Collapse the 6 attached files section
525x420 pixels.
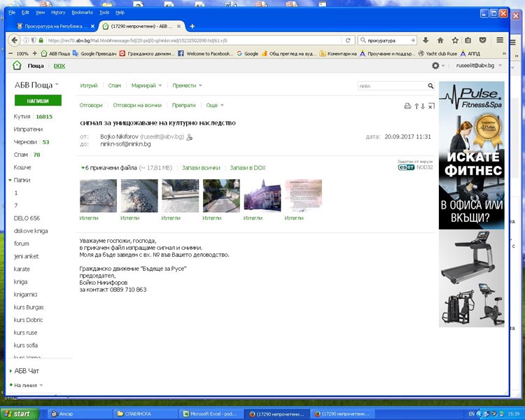(x=83, y=168)
